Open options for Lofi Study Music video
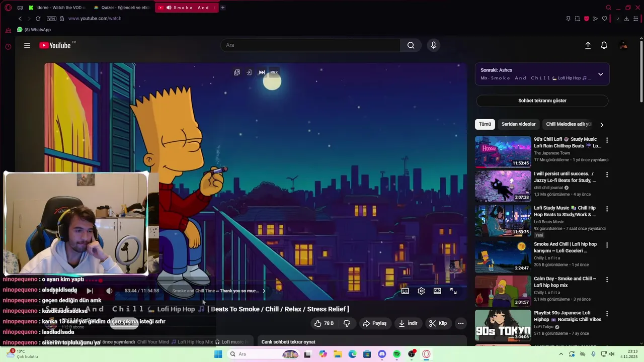This screenshot has height=362, width=644. tap(607, 209)
